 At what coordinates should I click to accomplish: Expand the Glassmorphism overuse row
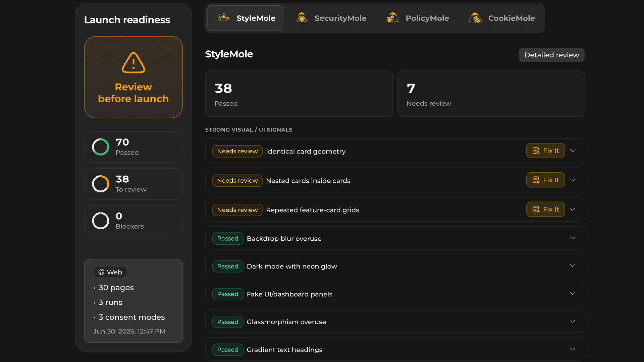pyautogui.click(x=573, y=321)
